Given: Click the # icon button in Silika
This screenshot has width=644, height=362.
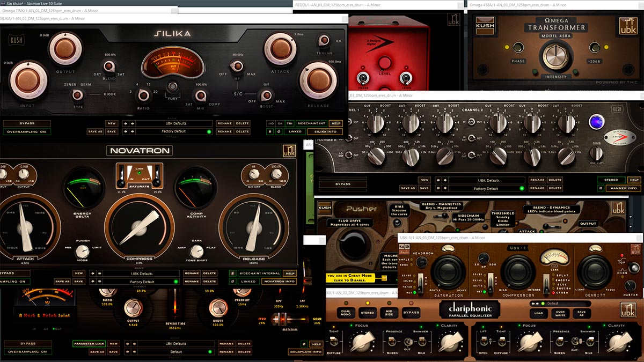Looking at the screenshot, I should pos(271,131).
